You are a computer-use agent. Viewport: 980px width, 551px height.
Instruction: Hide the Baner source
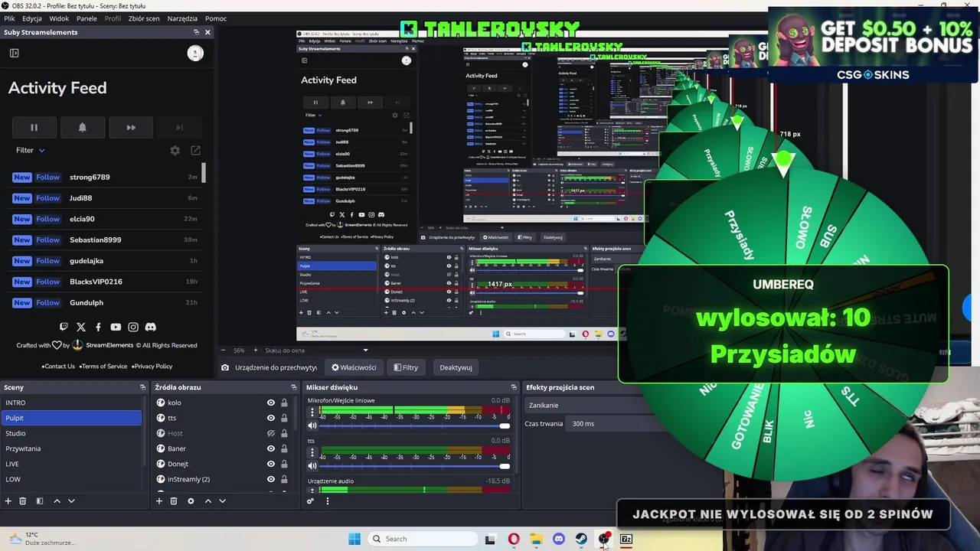271,448
